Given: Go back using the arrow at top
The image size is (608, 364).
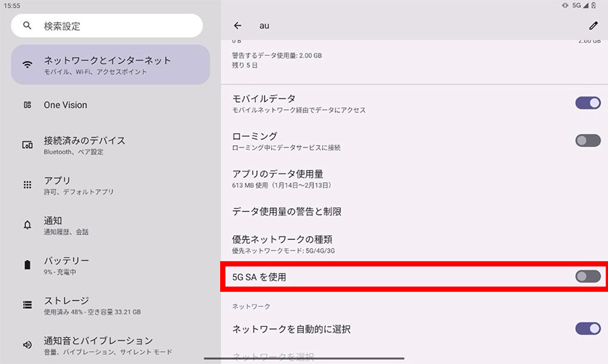Looking at the screenshot, I should [x=237, y=26].
